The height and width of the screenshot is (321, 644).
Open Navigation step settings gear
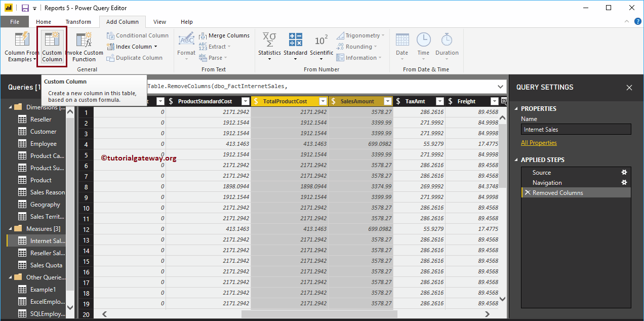624,182
